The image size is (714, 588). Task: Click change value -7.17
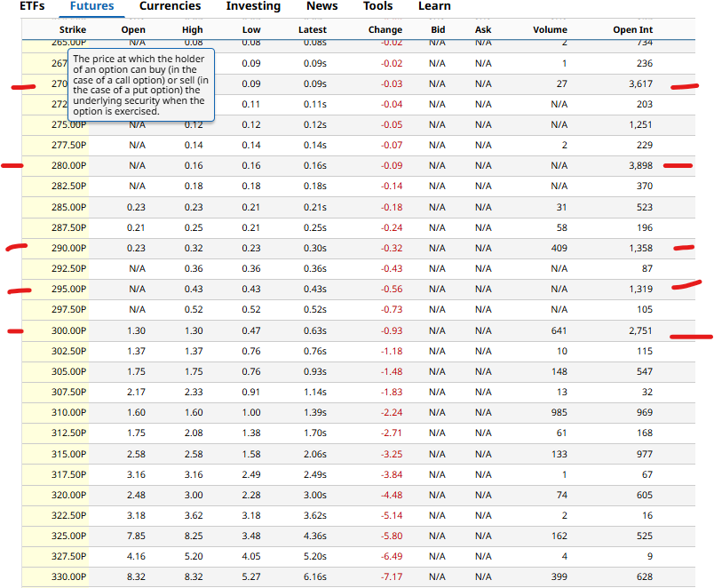click(392, 577)
